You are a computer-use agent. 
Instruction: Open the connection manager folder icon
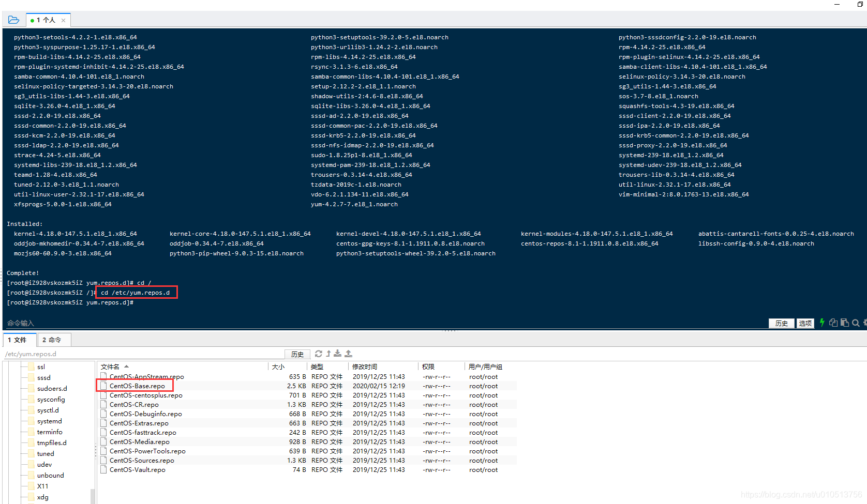(13, 20)
